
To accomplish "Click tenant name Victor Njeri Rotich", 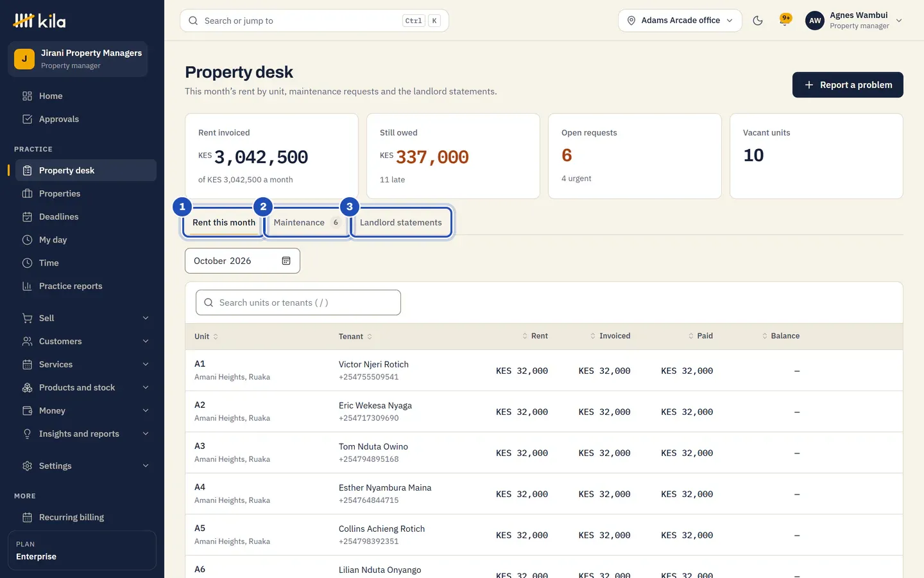I will [x=373, y=364].
